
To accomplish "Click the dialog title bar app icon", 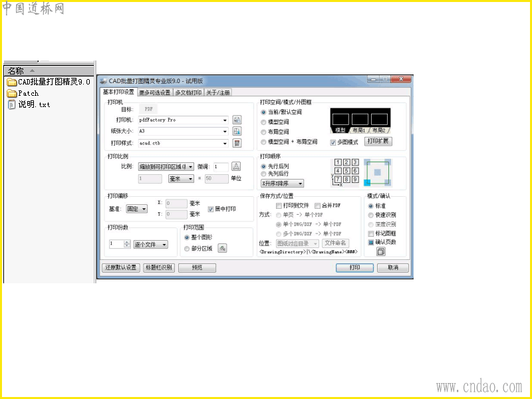I will click(104, 80).
